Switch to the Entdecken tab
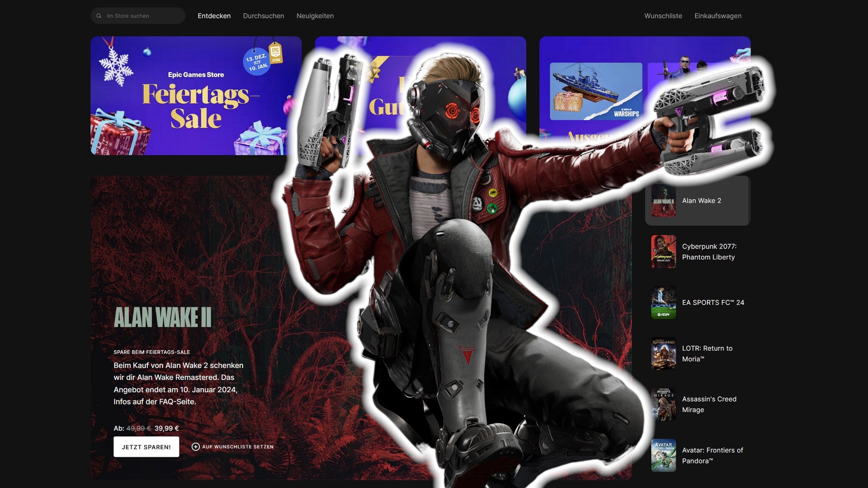The height and width of the screenshot is (488, 868). (214, 16)
